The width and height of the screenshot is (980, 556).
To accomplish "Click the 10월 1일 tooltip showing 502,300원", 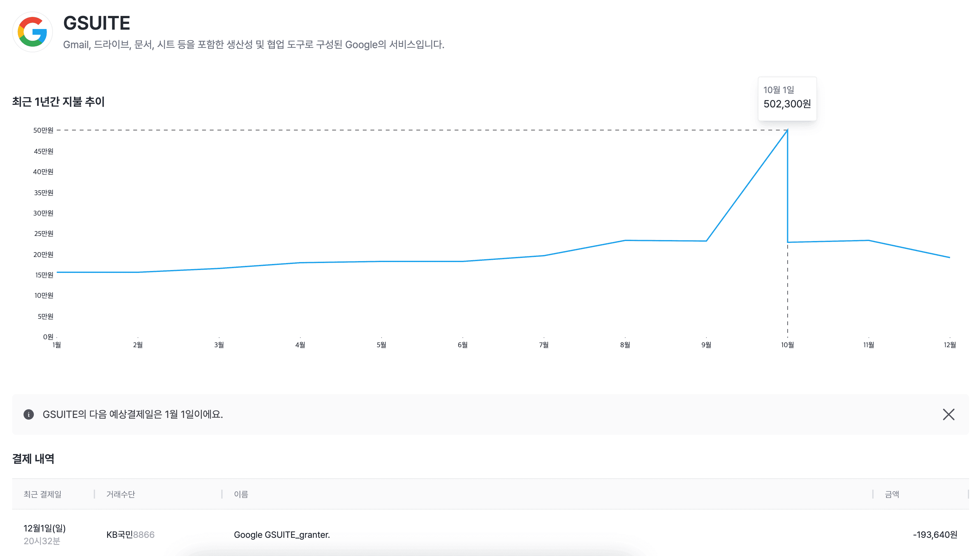I will (x=786, y=99).
